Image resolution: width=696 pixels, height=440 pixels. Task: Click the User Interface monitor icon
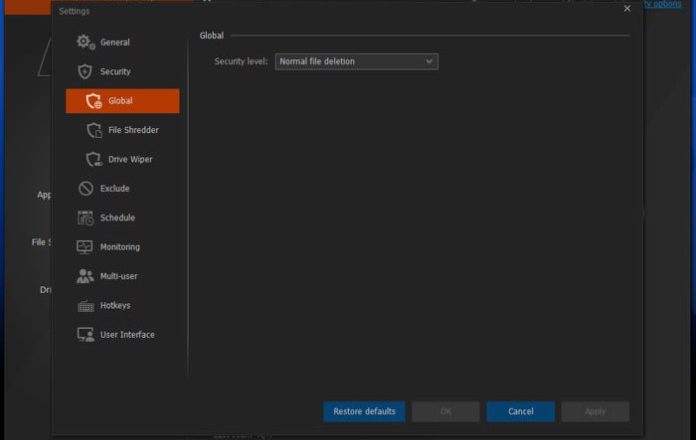(85, 334)
